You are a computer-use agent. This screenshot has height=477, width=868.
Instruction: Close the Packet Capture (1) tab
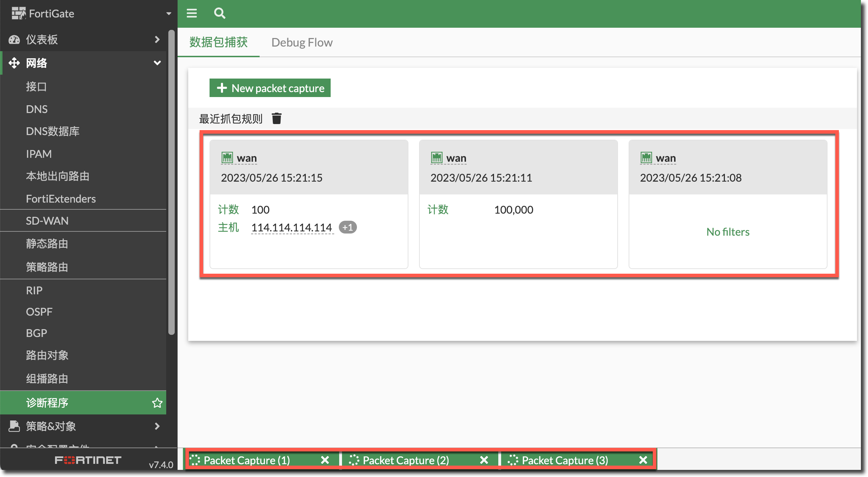click(x=325, y=460)
